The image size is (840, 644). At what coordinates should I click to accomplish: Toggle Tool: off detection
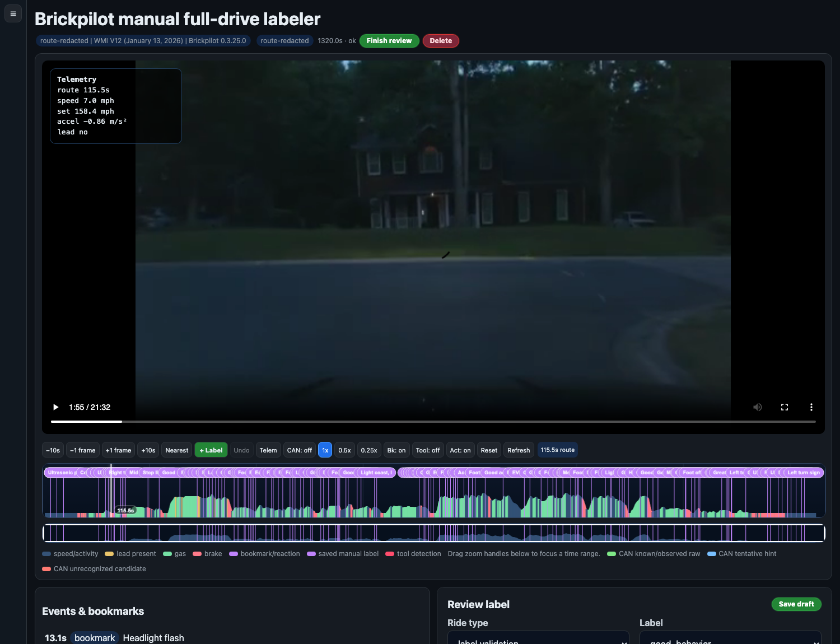click(x=428, y=450)
